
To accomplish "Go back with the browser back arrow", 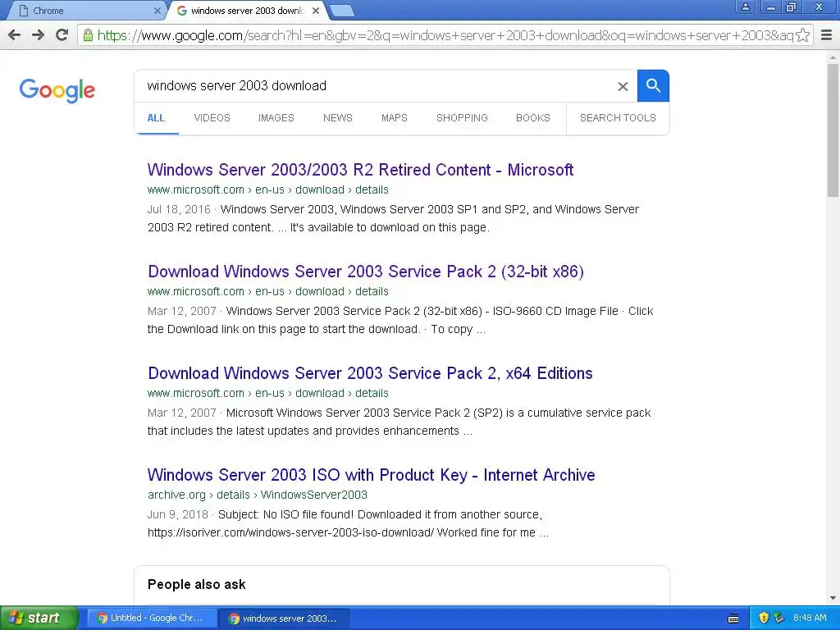I will pos(15,35).
